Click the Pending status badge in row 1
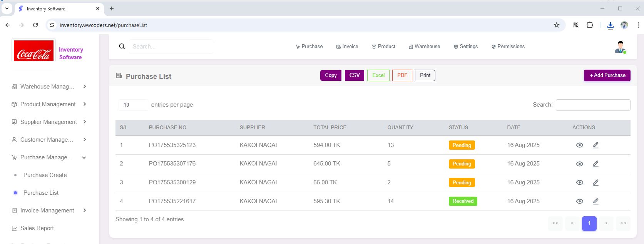 click(462, 145)
